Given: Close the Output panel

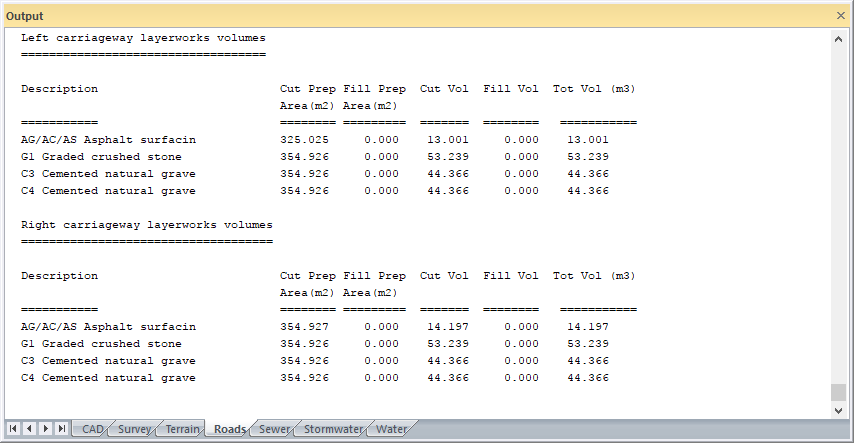Looking at the screenshot, I should point(840,16).
